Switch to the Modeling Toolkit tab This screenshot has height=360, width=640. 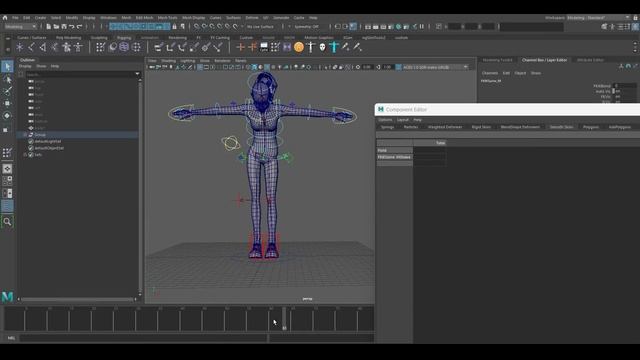(497, 60)
